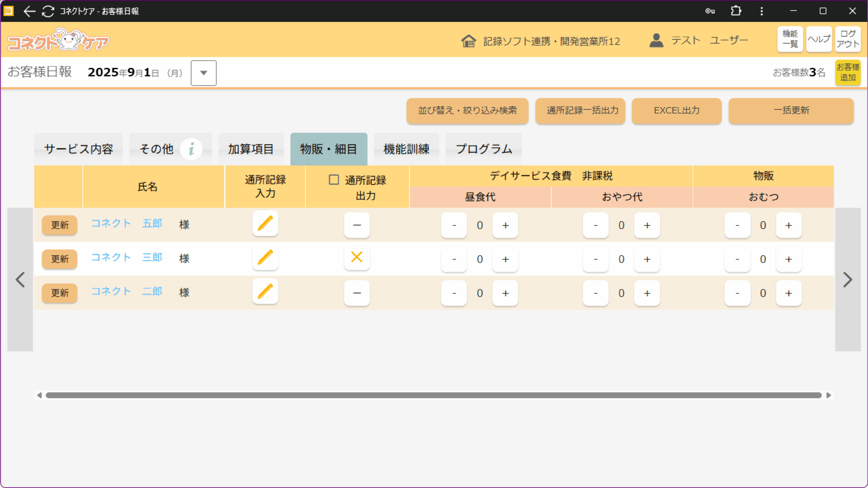Open the 機能訓練 tab
Viewport: 868px width, 488px height.
[406, 149]
